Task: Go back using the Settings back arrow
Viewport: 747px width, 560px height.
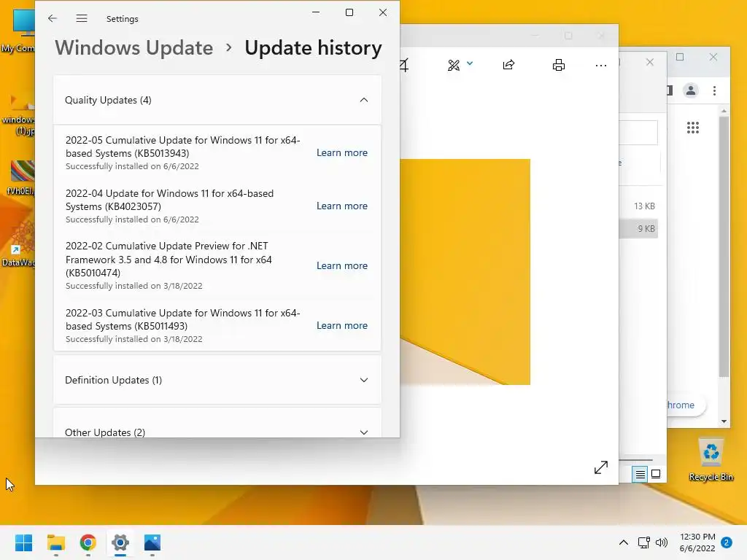Action: point(53,18)
